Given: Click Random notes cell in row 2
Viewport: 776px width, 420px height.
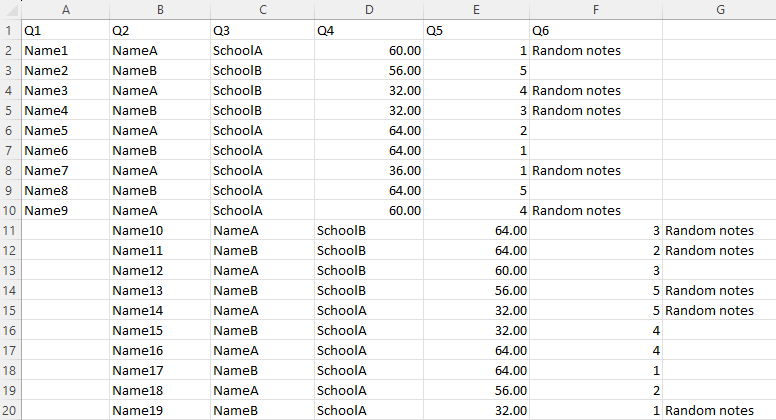Looking at the screenshot, I should pos(596,50).
